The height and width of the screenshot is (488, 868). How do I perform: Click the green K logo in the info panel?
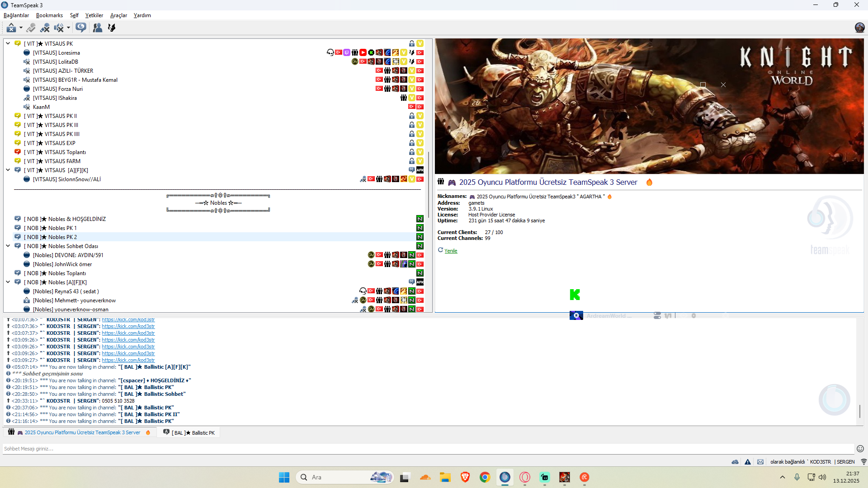575,295
